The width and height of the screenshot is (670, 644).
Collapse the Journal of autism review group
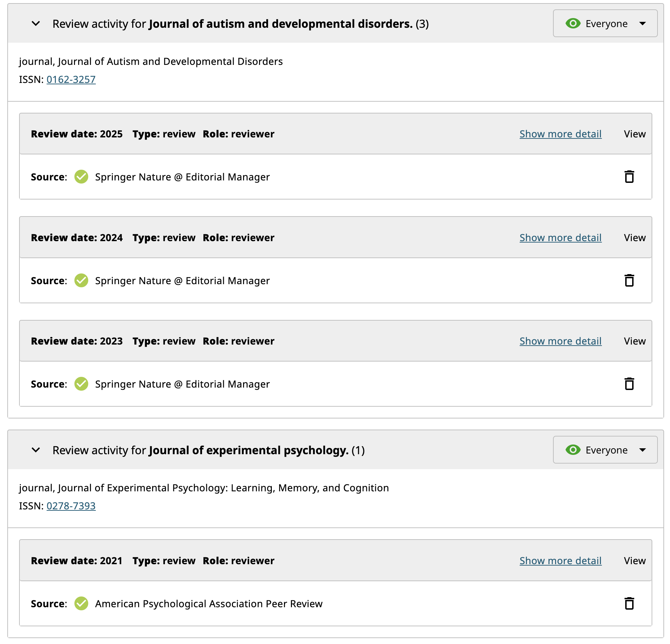[36, 24]
